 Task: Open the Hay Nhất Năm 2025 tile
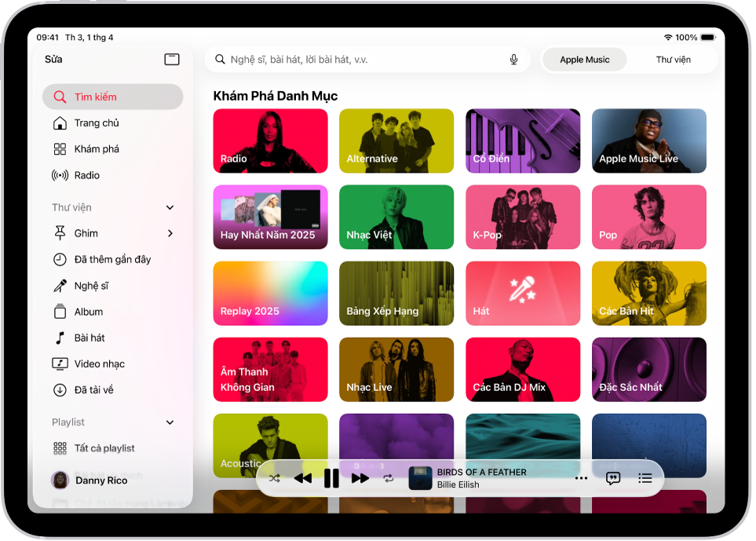(x=271, y=217)
